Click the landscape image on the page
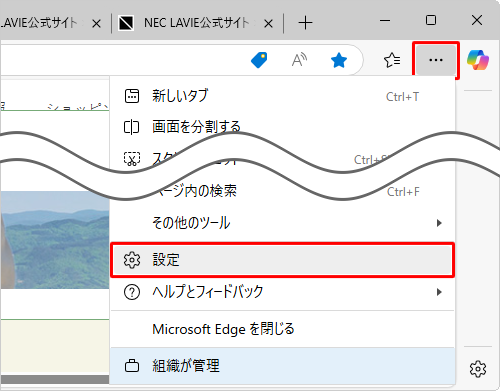 tap(55, 240)
